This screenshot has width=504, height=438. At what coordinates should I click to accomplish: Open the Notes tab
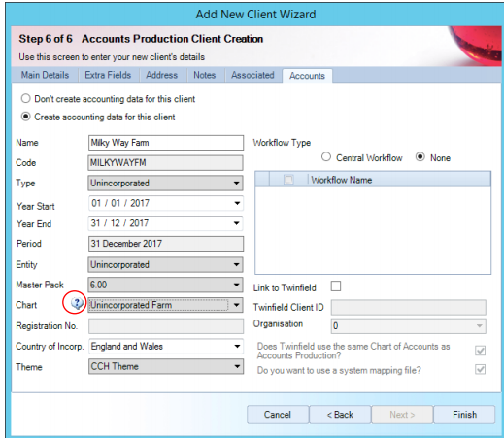(x=205, y=75)
